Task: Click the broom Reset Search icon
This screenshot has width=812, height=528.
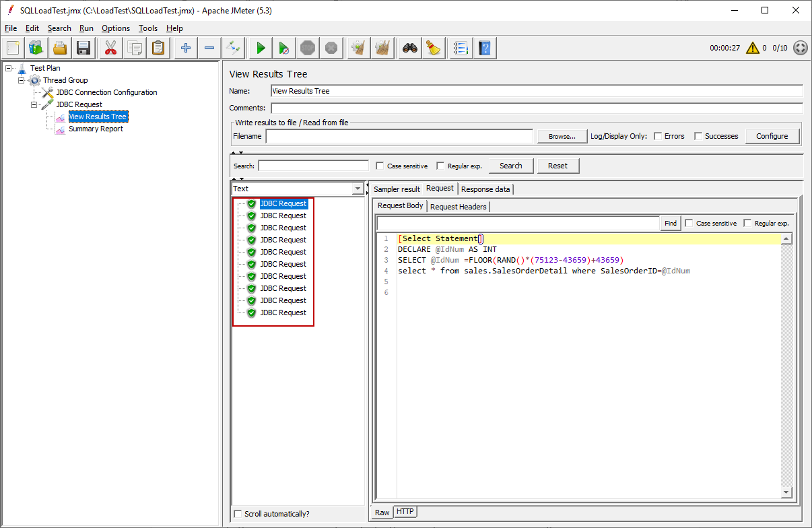Action: pos(433,48)
